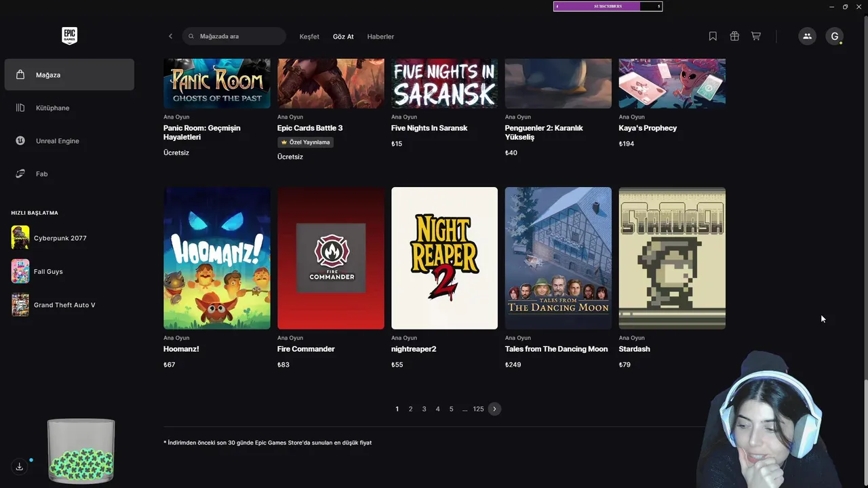Switch to the Keşfet tab
Image resolution: width=868 pixels, height=488 pixels.
(x=309, y=37)
